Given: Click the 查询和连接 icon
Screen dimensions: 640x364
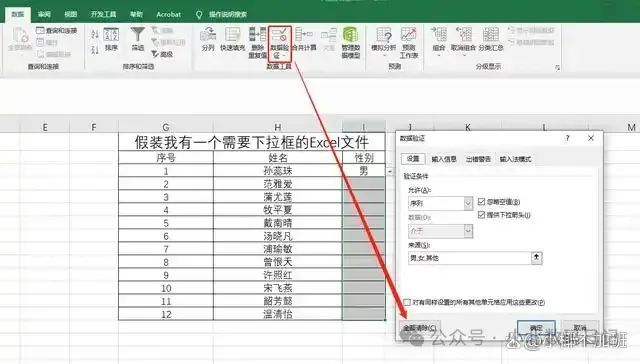Looking at the screenshot, I should (x=57, y=31).
